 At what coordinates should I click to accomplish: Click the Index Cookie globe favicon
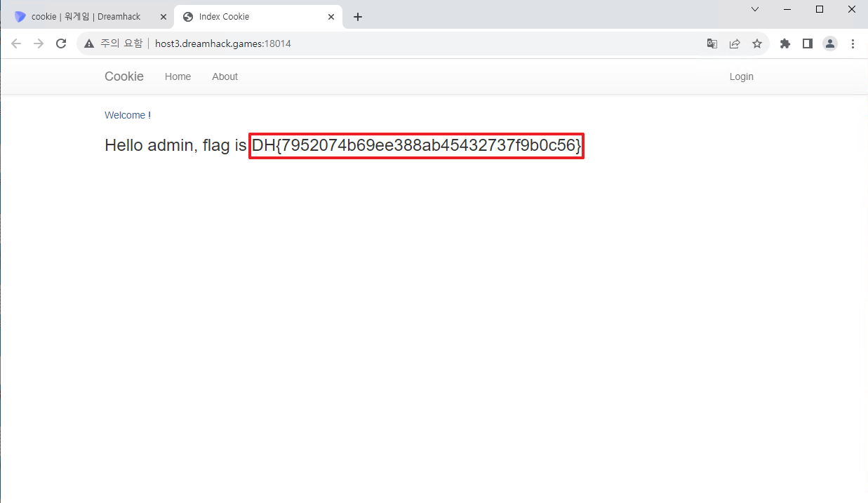pyautogui.click(x=188, y=17)
